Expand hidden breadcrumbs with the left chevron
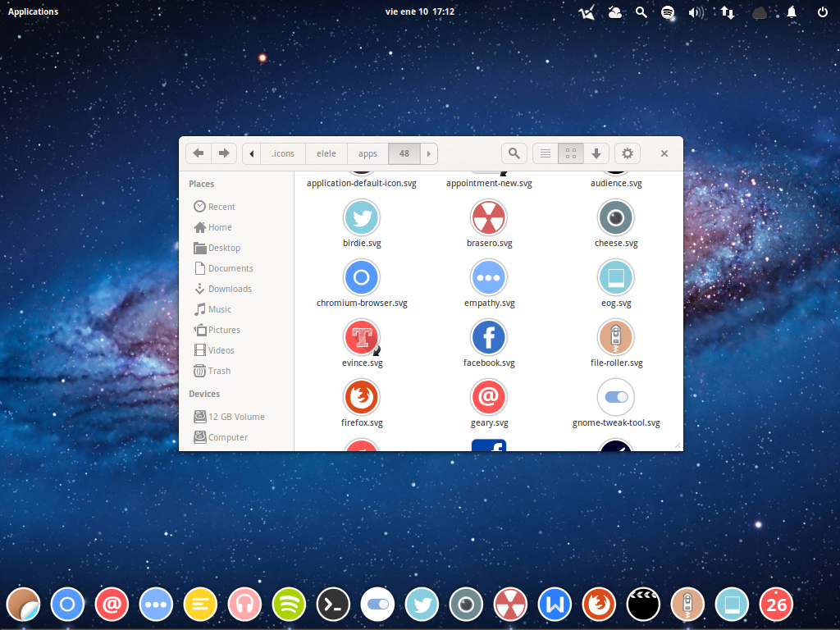This screenshot has height=630, width=840. (x=251, y=153)
